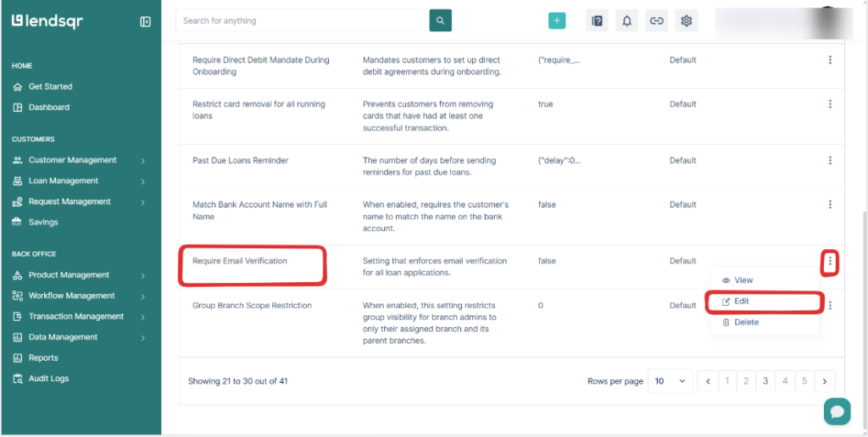Open the help documentation book icon
This screenshot has width=868, height=437.
click(598, 21)
